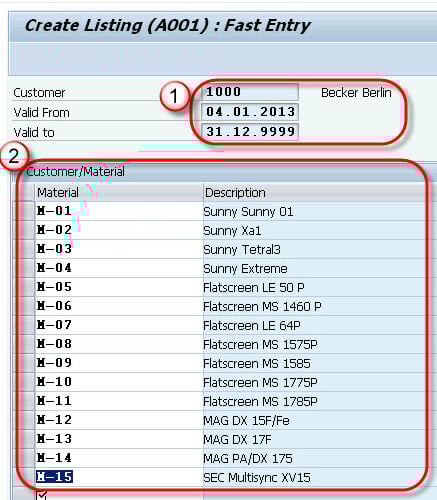The height and width of the screenshot is (500, 437).
Task: Click description Sunny Sunny 01
Action: [248, 212]
